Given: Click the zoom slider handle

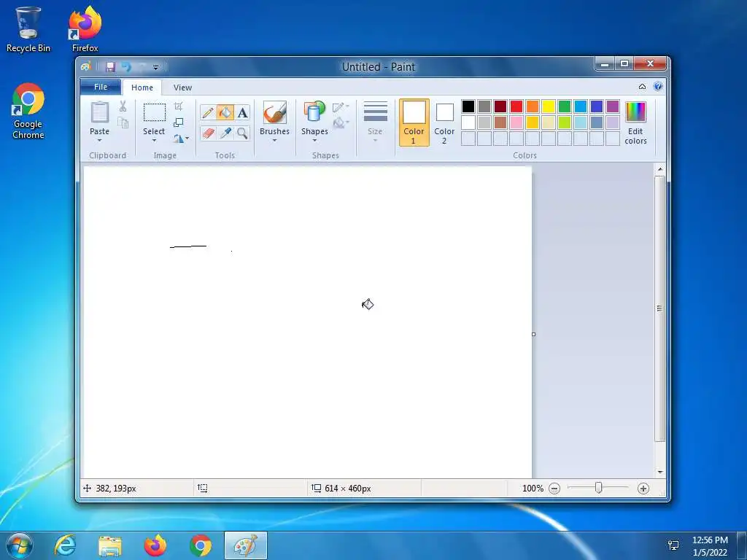Looking at the screenshot, I should (599, 488).
